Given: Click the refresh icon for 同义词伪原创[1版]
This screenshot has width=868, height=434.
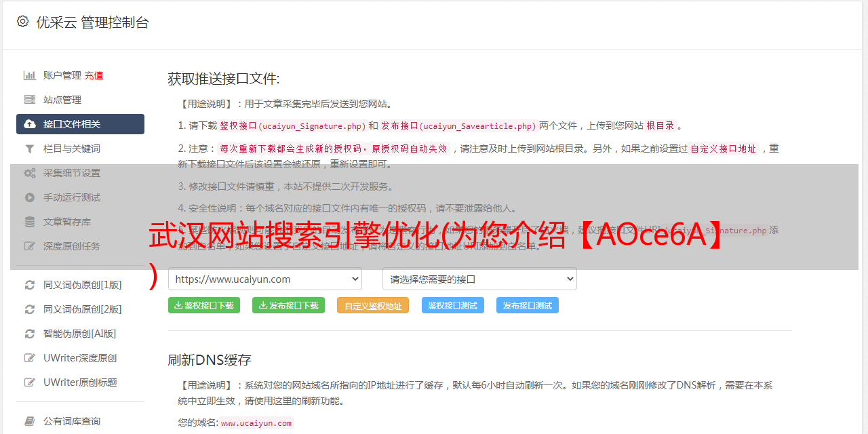Looking at the screenshot, I should click(30, 285).
